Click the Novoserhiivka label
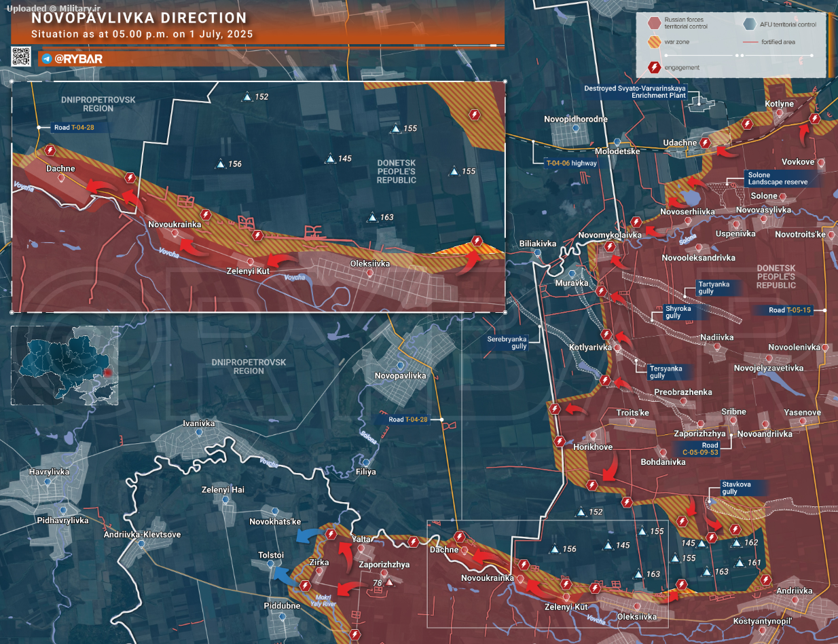The image size is (838, 644). point(687,212)
